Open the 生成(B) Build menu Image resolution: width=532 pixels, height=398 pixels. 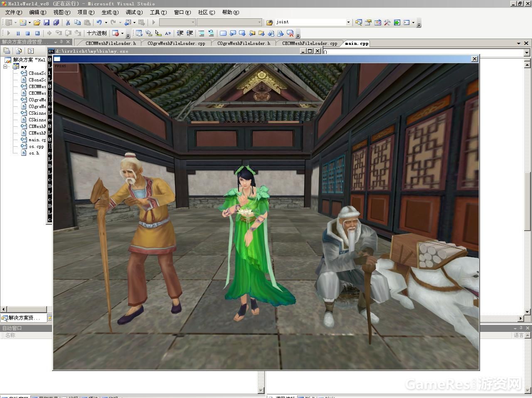tap(110, 12)
